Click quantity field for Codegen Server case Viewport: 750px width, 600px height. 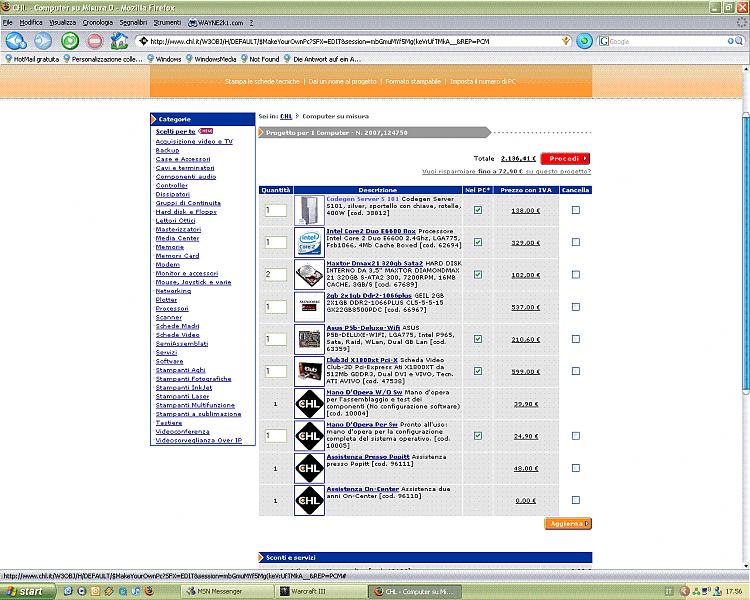276,210
